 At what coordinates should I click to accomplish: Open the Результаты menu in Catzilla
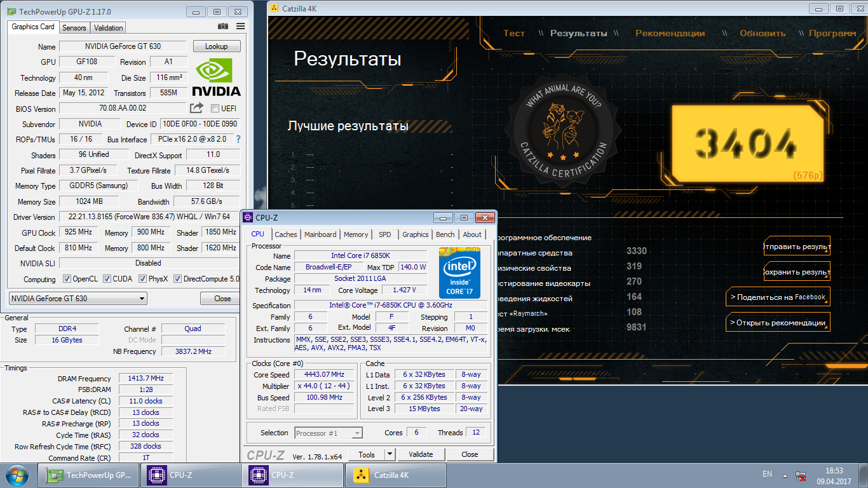coord(579,33)
